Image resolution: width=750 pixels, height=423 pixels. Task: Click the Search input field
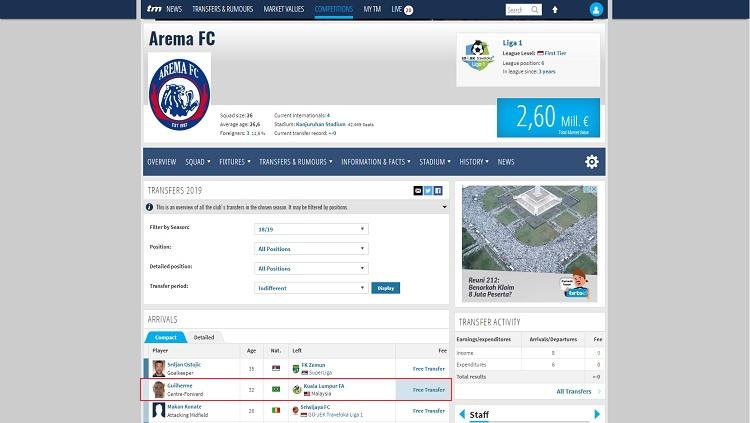pos(518,10)
